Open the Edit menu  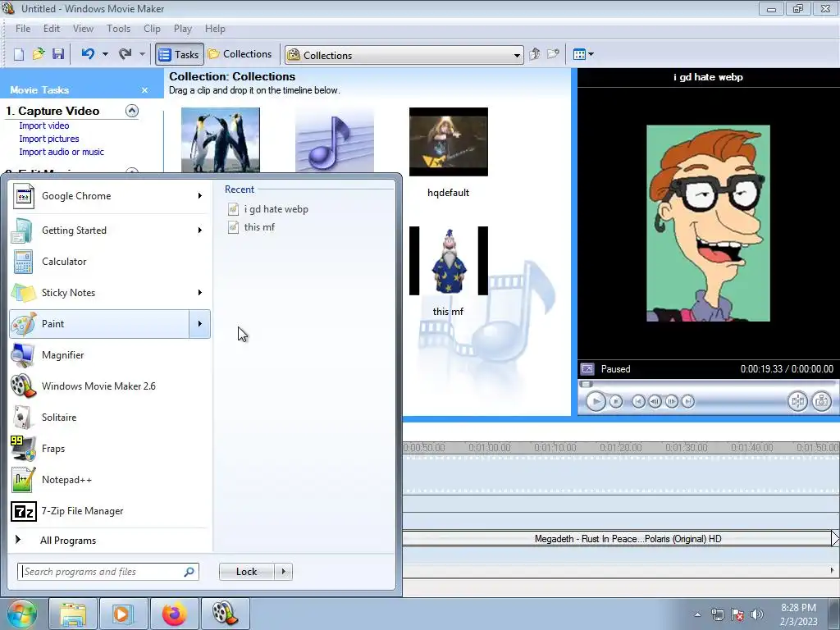[x=52, y=29]
